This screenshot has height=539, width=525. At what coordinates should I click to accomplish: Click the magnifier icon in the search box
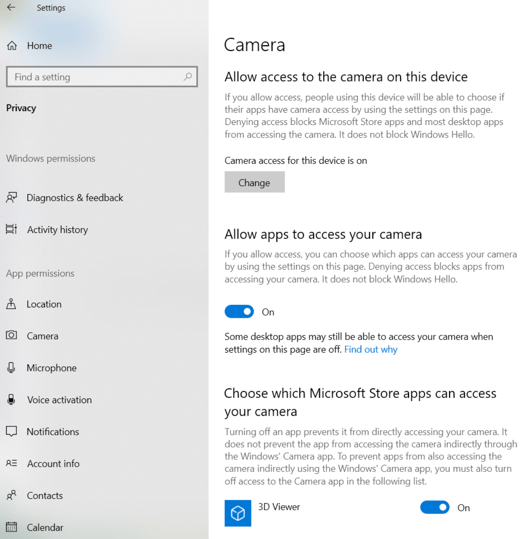click(188, 76)
